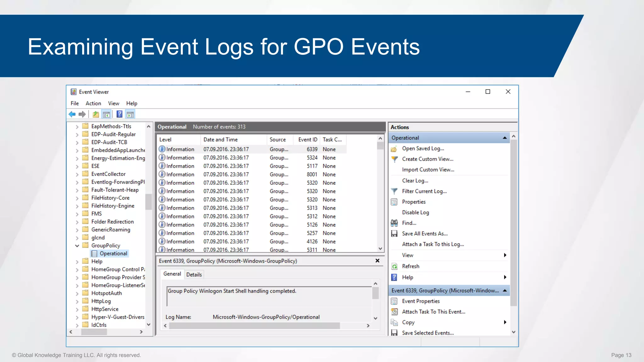The width and height of the screenshot is (644, 362).
Task: Sort events by Date and Time header
Action: click(234, 140)
